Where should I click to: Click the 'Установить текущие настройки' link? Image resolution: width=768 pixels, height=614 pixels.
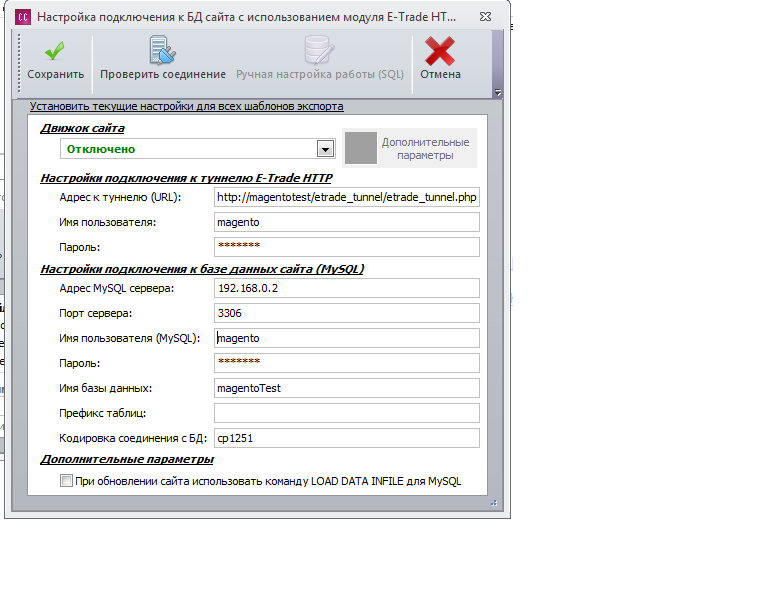(x=186, y=106)
